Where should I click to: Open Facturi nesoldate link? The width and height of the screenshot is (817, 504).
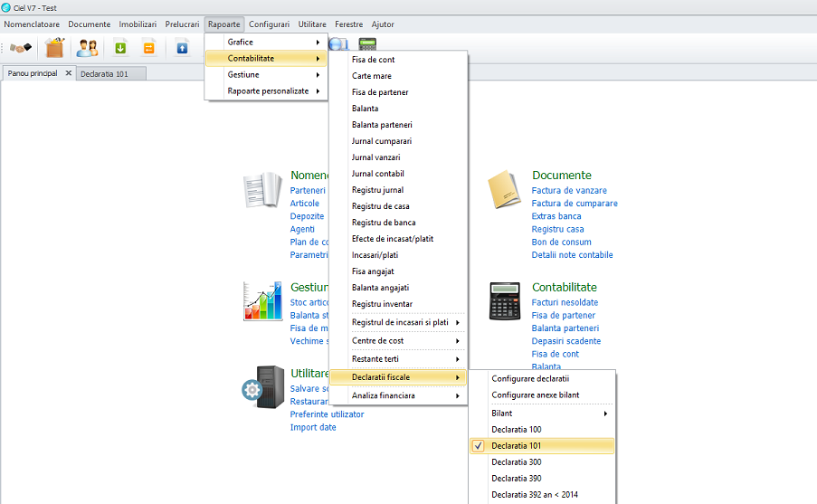565,302
